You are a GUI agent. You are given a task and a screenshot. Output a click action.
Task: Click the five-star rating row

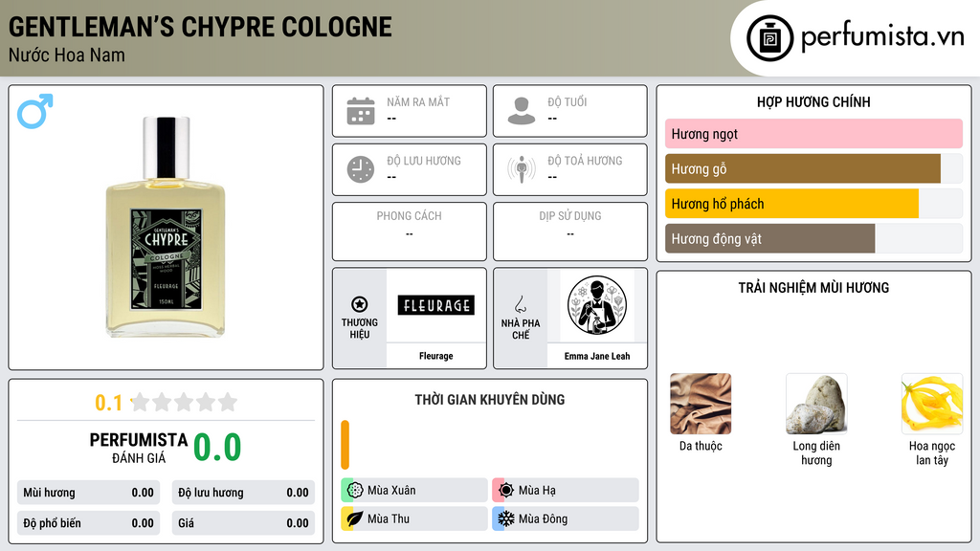185,402
